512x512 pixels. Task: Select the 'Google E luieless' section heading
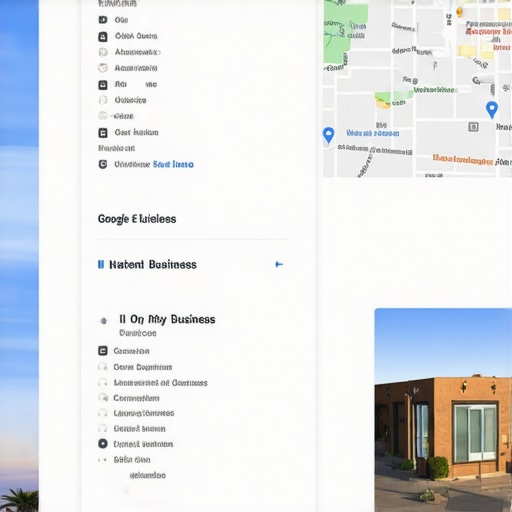[137, 219]
